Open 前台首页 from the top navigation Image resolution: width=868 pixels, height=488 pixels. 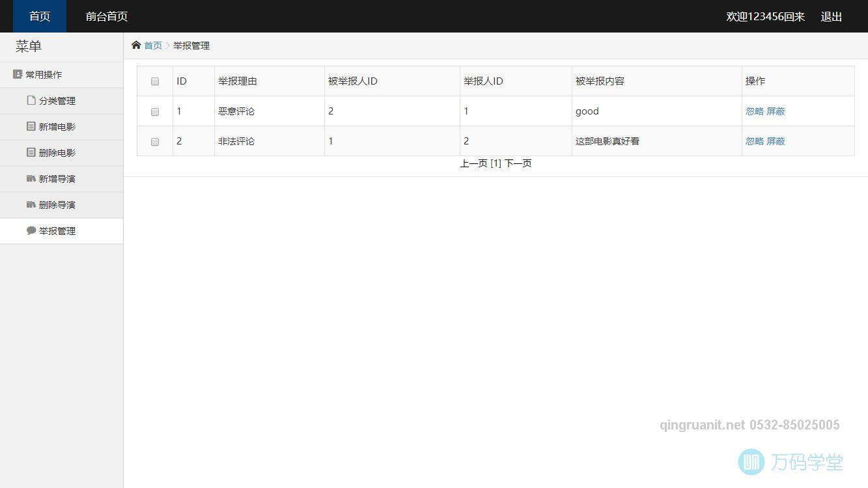[x=106, y=16]
